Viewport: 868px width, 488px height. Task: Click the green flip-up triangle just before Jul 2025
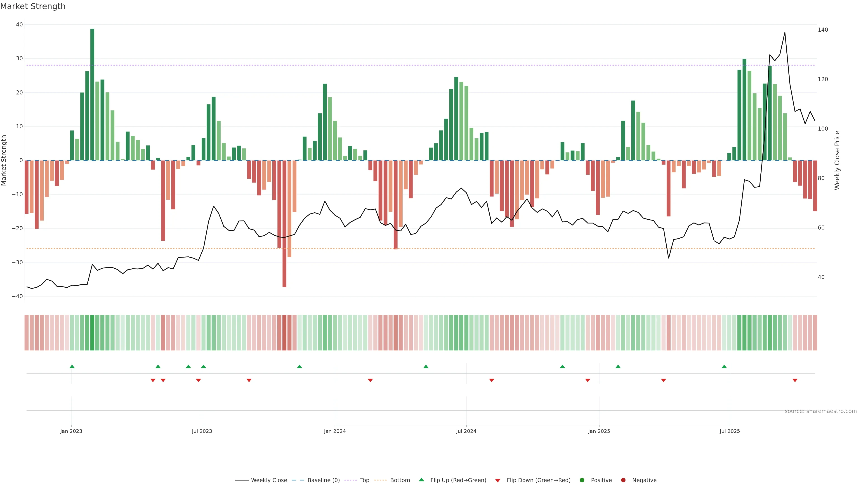click(724, 366)
